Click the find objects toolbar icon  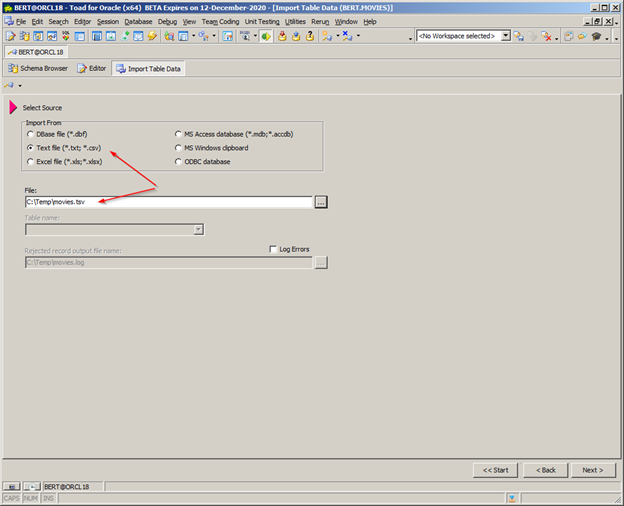click(x=169, y=36)
